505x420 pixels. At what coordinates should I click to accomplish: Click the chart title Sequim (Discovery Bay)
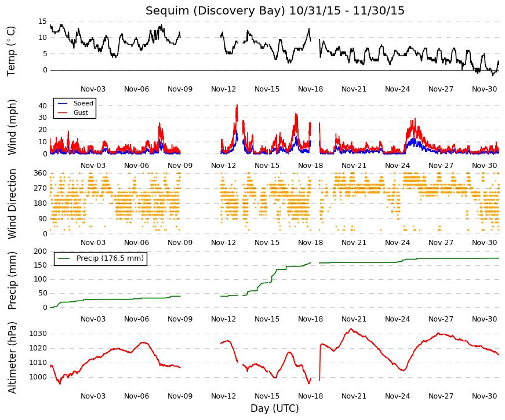tap(216, 10)
